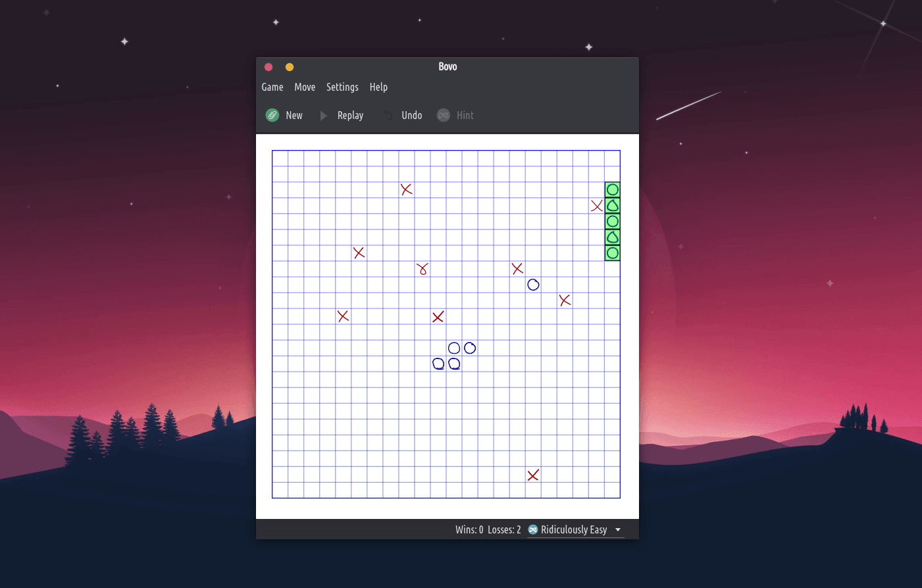Screen dimensions: 922x588
Task: Click the Undo arrow icon
Action: (x=388, y=115)
